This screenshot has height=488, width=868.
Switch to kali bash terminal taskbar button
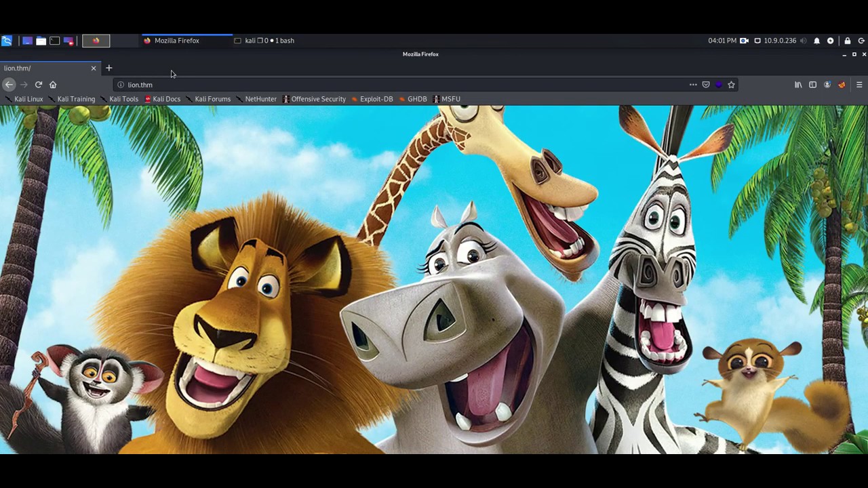pyautogui.click(x=264, y=41)
